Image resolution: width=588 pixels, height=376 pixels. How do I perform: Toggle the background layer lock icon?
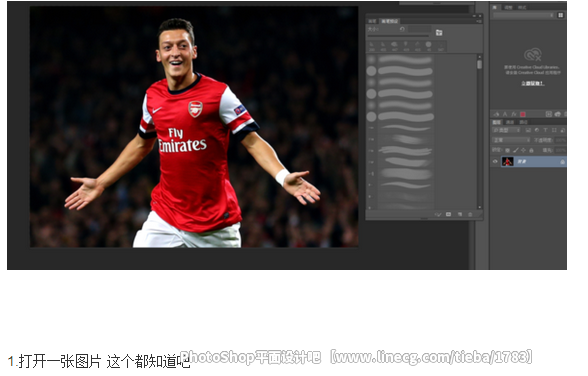(x=562, y=162)
